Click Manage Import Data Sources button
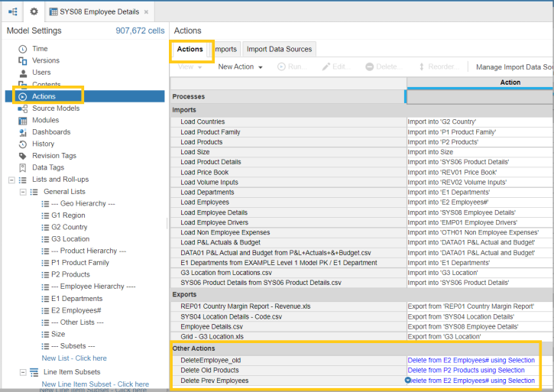 click(x=514, y=66)
